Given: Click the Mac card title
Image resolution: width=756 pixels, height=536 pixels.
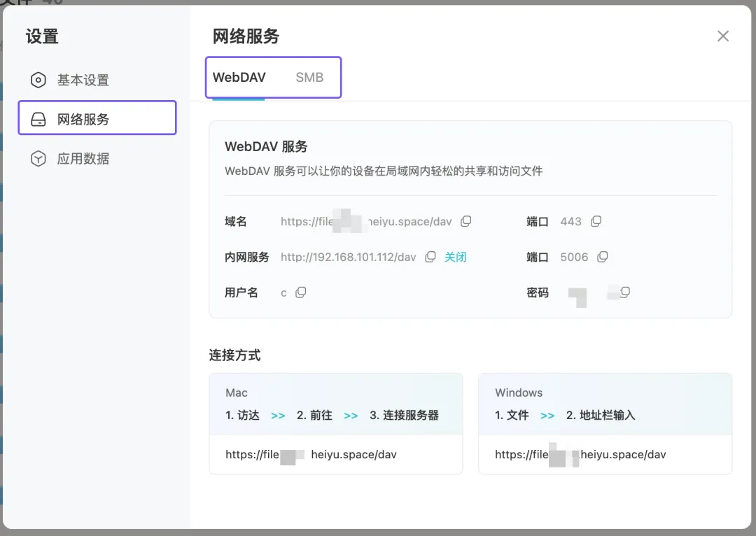Looking at the screenshot, I should 237,393.
